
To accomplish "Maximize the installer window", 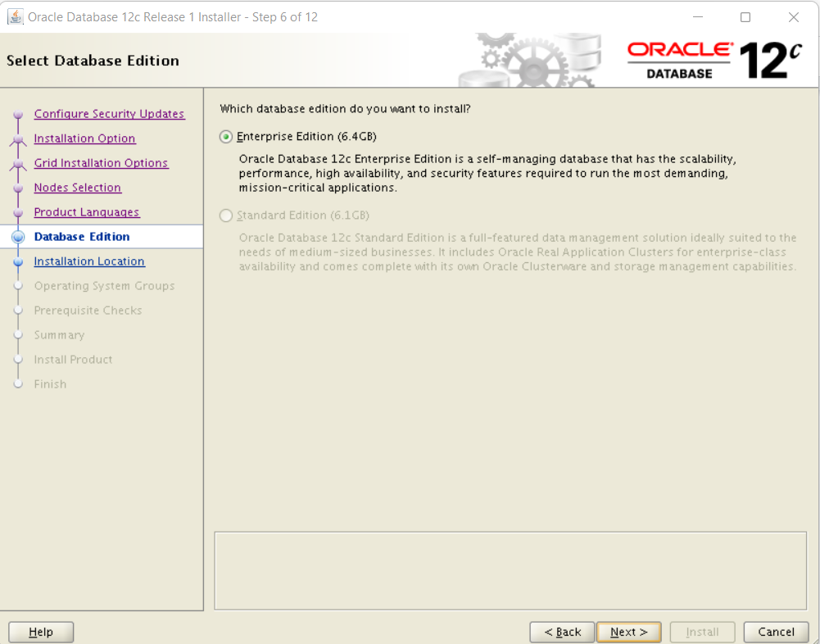I will coord(745,17).
